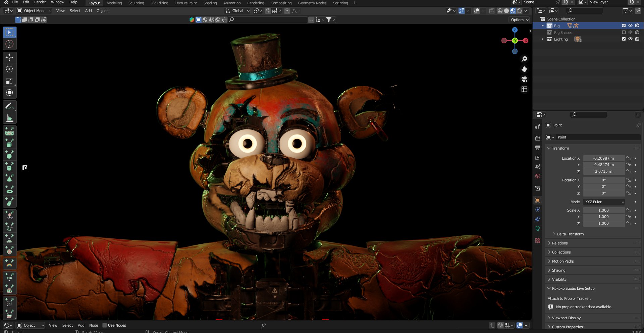Switch to the Sculpting workspace tab
The image size is (644, 333).
point(136,3)
